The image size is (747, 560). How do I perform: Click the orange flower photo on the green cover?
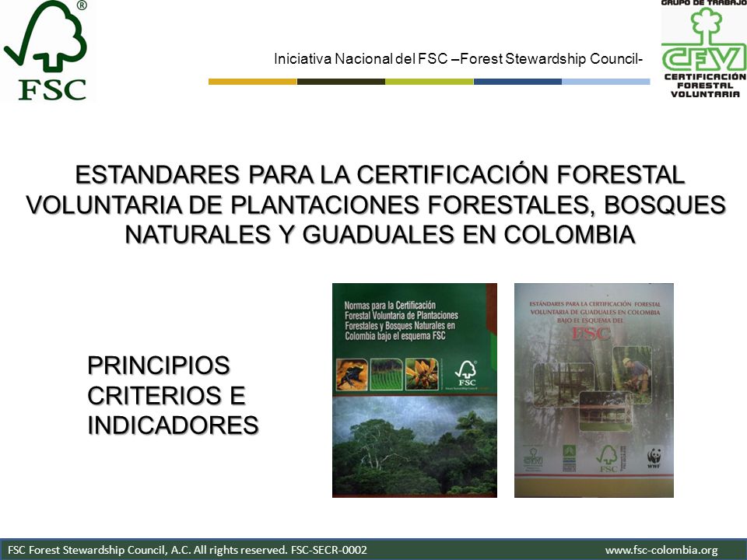coord(422,374)
